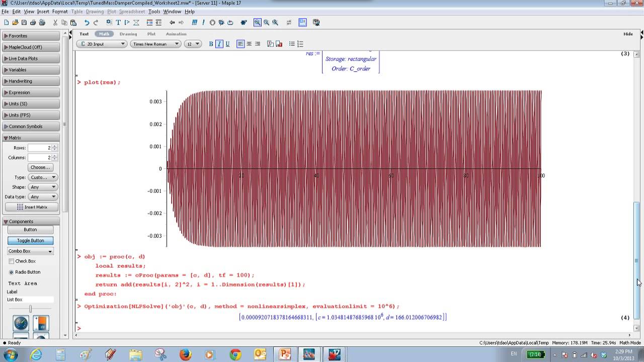Image resolution: width=644 pixels, height=362 pixels.
Task: Paste from clipboard icon
Action: (x=73, y=22)
